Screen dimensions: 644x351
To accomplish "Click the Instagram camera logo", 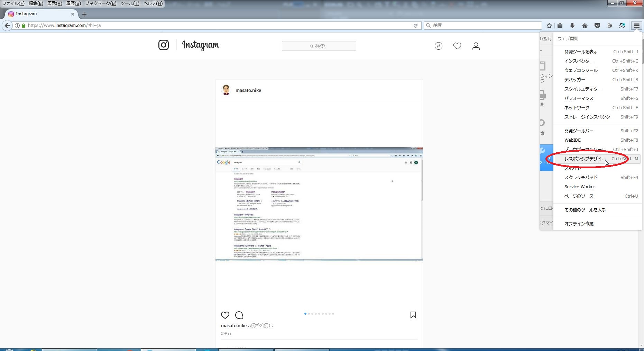I will (164, 45).
